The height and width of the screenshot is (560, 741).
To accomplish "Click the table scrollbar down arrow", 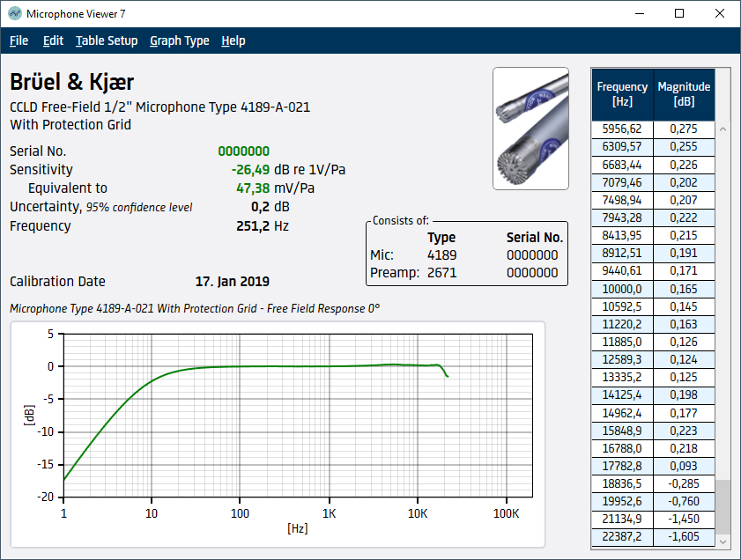I will coord(723,541).
